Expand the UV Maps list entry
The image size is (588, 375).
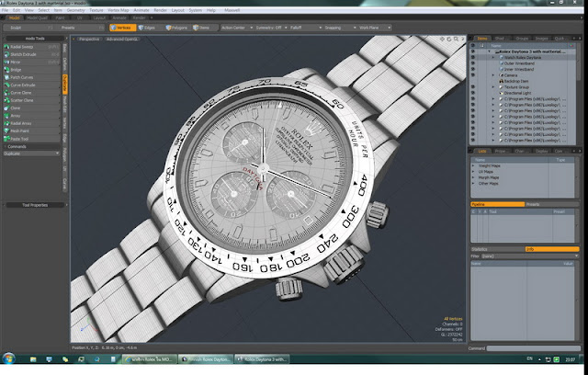(x=473, y=171)
